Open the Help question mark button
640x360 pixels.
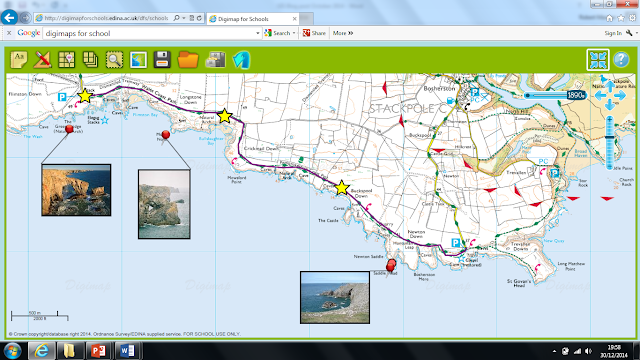[x=621, y=60]
